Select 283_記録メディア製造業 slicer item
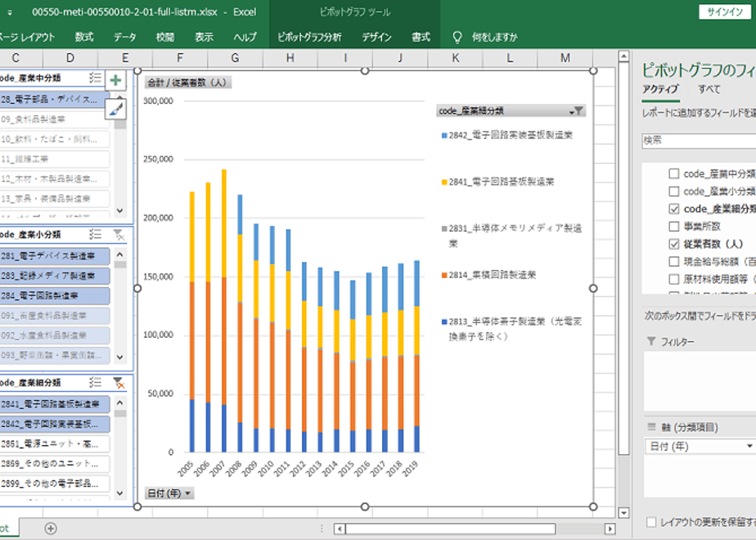 pyautogui.click(x=54, y=276)
